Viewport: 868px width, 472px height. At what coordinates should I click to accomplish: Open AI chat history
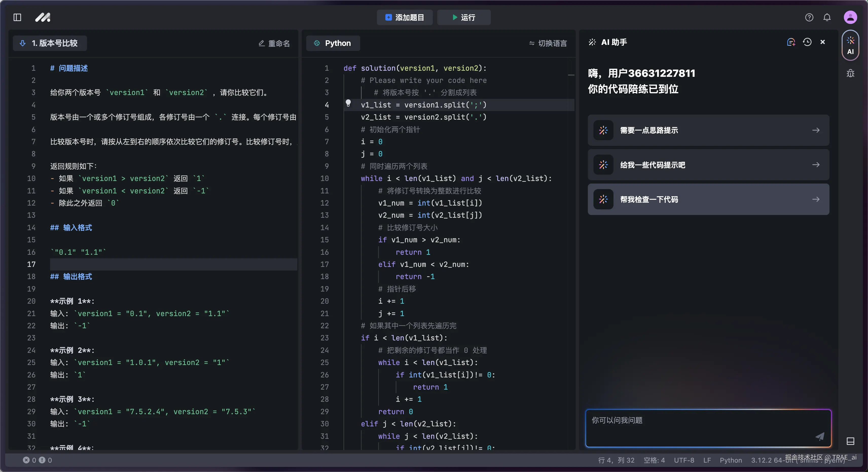point(807,42)
